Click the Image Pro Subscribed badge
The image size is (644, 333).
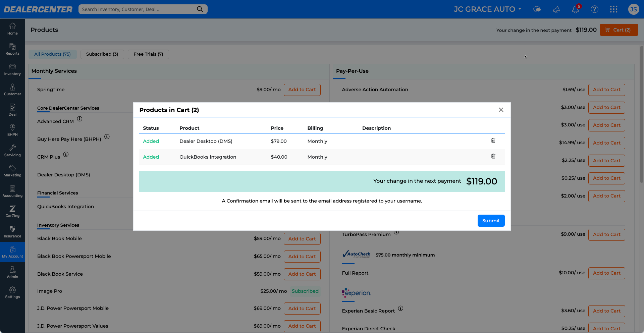pos(305,291)
